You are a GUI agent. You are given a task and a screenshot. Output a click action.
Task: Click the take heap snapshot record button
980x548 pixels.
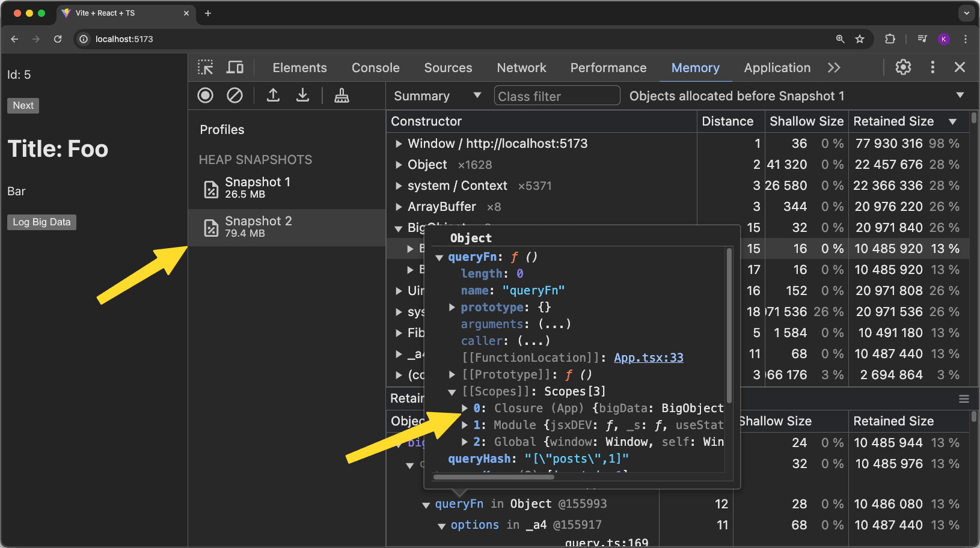point(206,95)
